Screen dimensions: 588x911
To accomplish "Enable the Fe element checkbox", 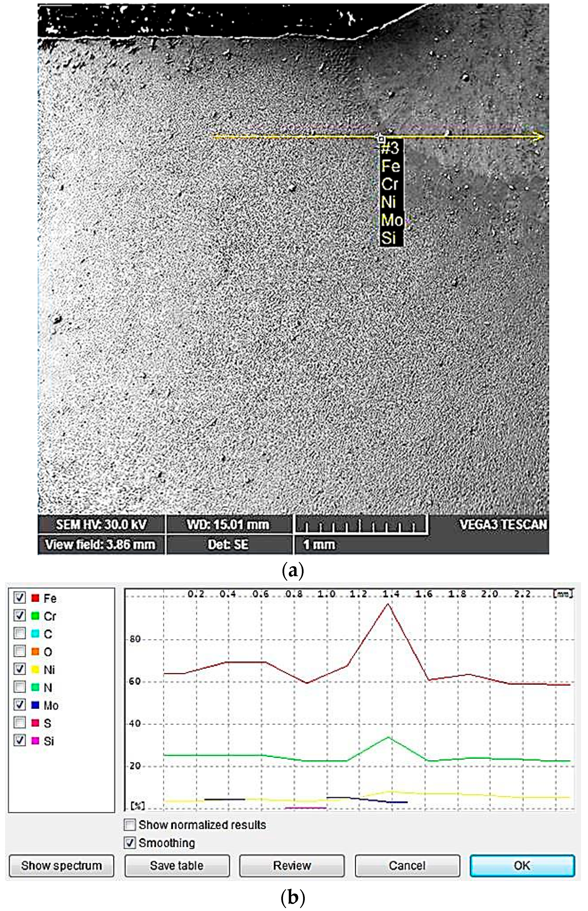I will click(20, 598).
